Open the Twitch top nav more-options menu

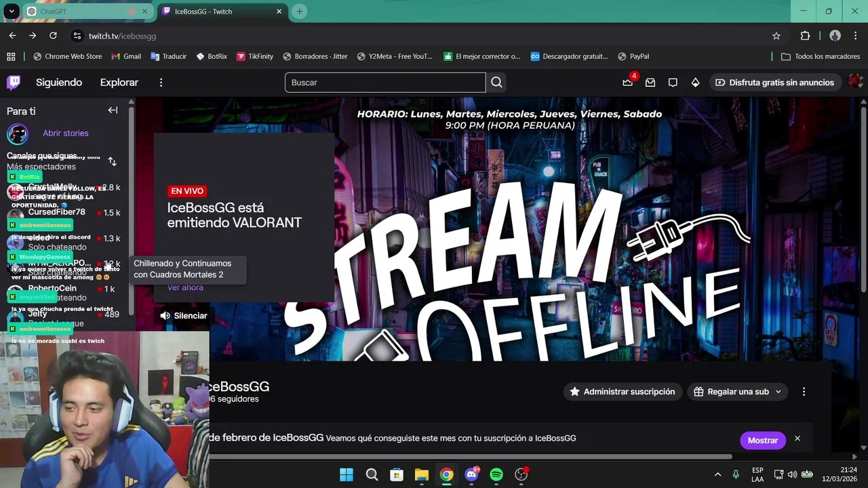161,83
